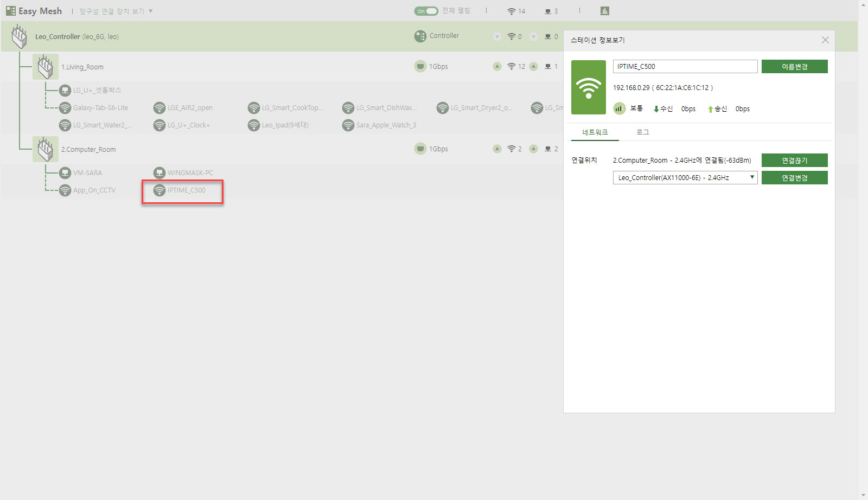Select the App_On_CCTV wifi device icon
The height and width of the screenshot is (500, 868).
click(x=65, y=190)
